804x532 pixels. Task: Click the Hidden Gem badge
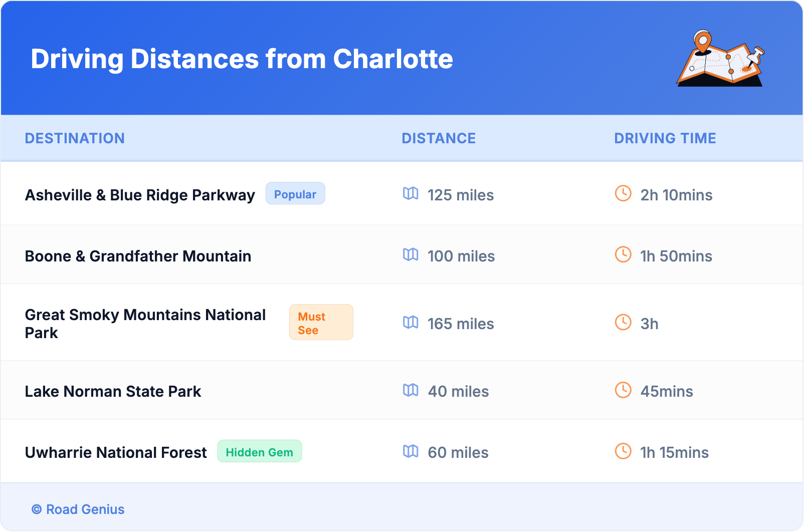[x=259, y=452]
